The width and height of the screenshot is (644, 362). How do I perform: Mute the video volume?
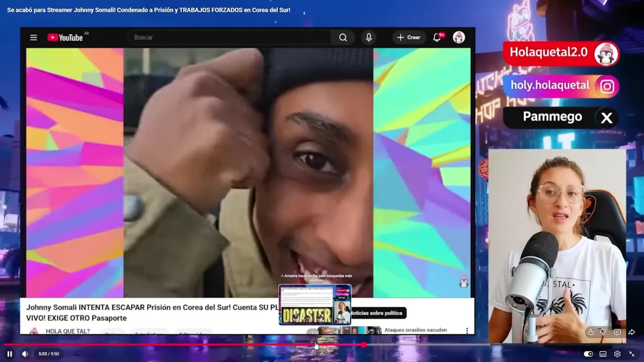(25, 354)
